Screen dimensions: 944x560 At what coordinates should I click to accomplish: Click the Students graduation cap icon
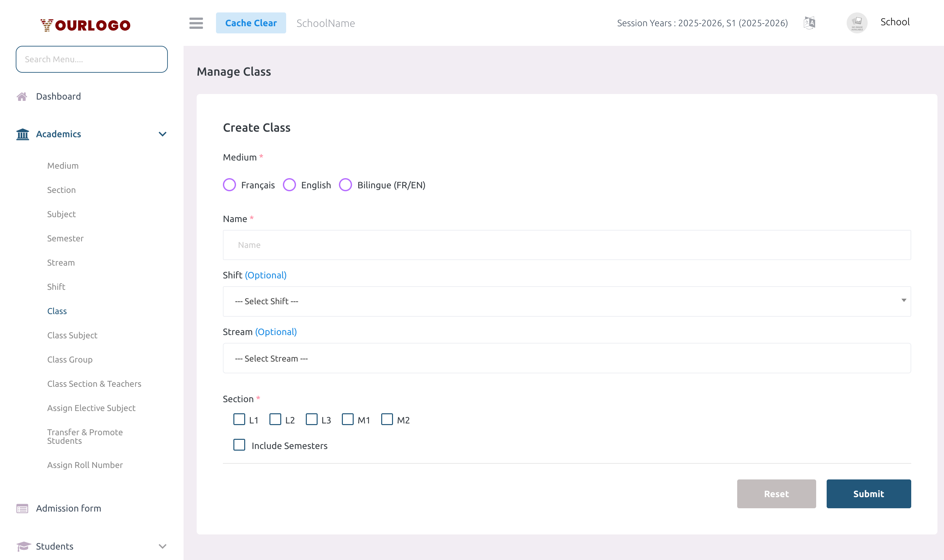[x=22, y=546]
